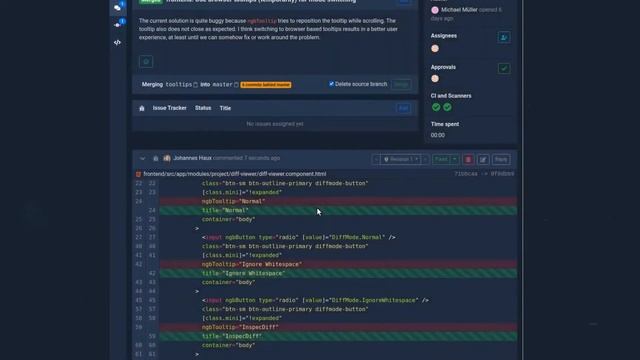This screenshot has height=360, width=640.
Task: Click the Title column header
Action: point(225,108)
